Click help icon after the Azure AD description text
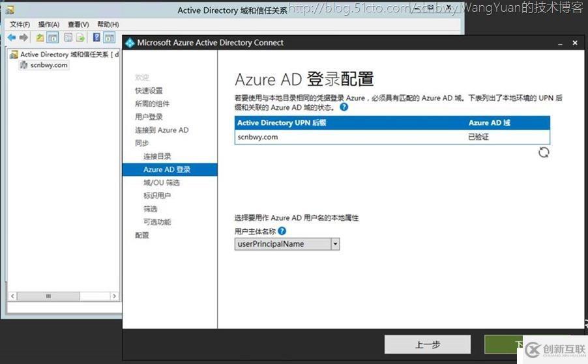The height and width of the screenshot is (364, 588). click(344, 107)
